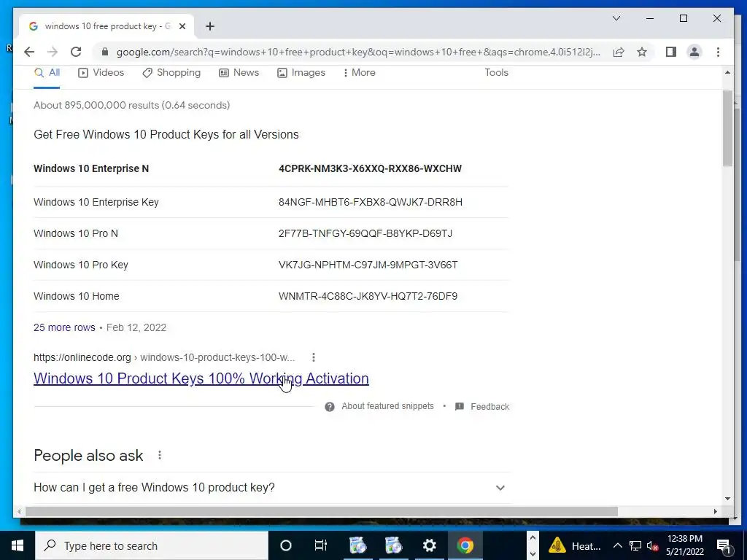Viewport: 747px width, 560px height.
Task: Open Task View on the taskbar
Action: click(x=321, y=545)
